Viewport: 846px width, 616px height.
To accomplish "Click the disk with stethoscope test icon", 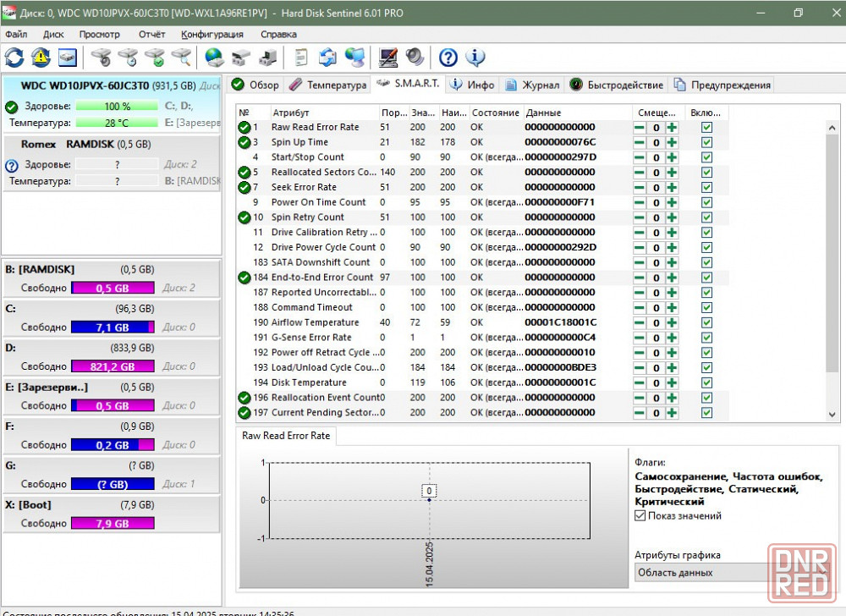I will point(102,58).
